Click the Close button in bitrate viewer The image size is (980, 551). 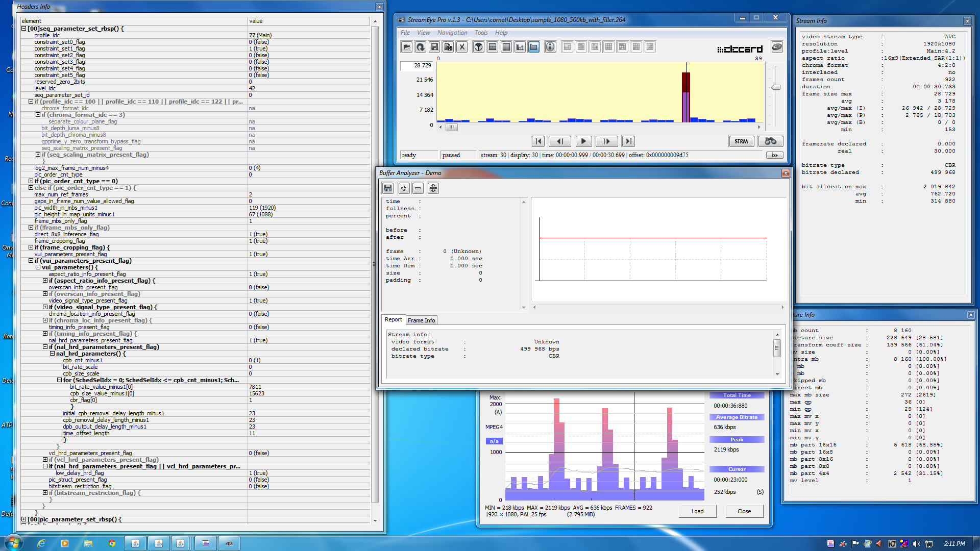pos(744,511)
